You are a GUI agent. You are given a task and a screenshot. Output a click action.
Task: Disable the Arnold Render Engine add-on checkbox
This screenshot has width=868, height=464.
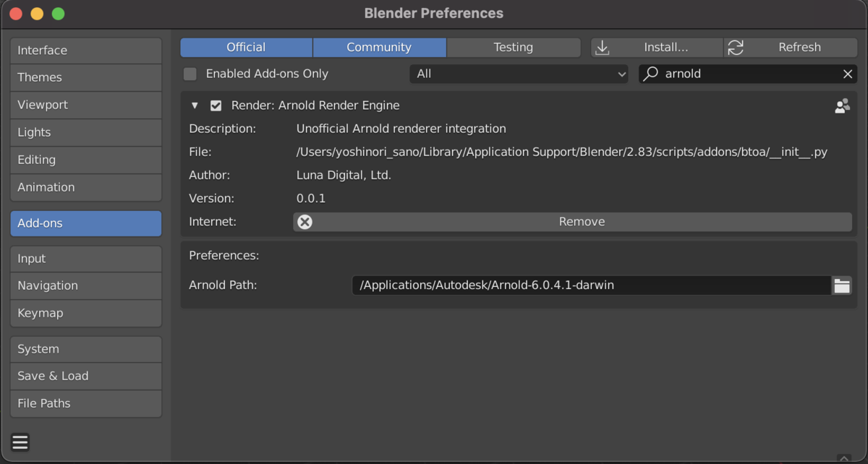(216, 106)
